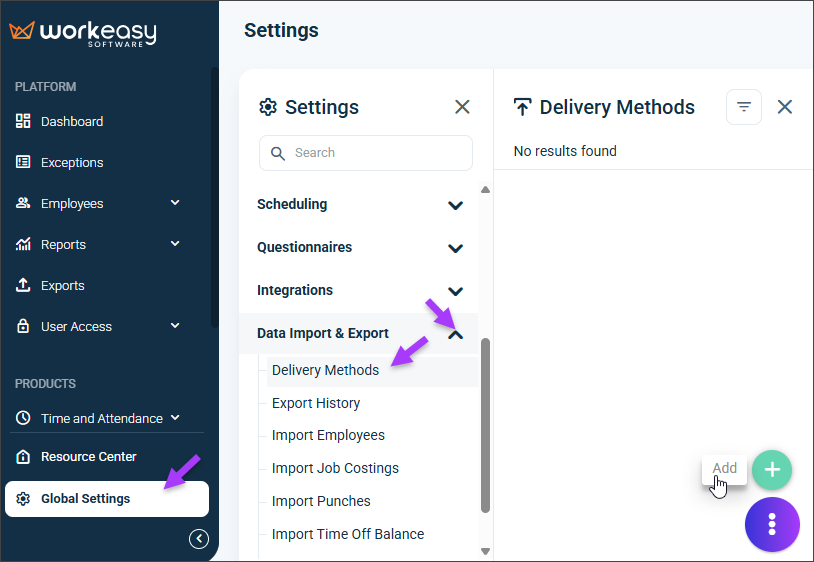Click the green Add plus button
Image resolution: width=814 pixels, height=562 pixels.
tap(772, 470)
